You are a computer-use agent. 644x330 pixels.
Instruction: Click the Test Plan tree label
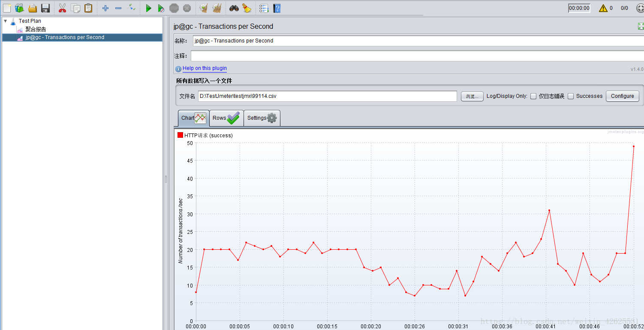coord(30,21)
